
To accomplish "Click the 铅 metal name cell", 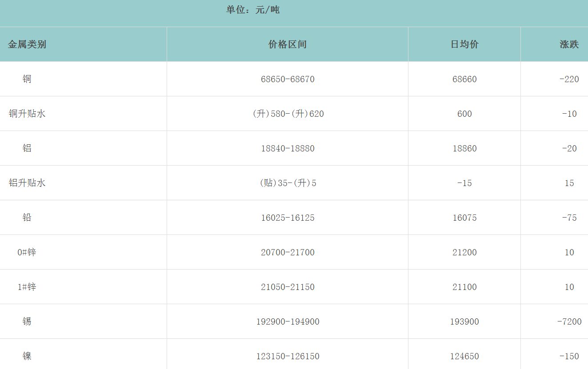I will pyautogui.click(x=27, y=218).
